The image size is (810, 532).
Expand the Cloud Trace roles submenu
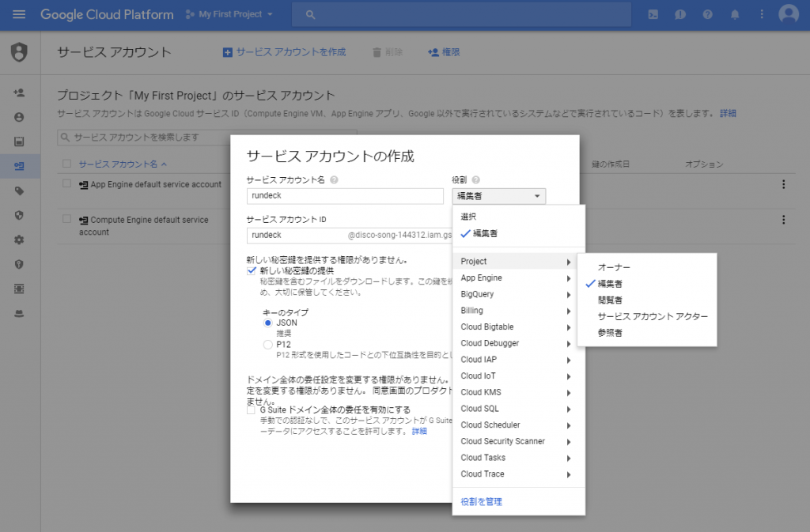coord(519,474)
